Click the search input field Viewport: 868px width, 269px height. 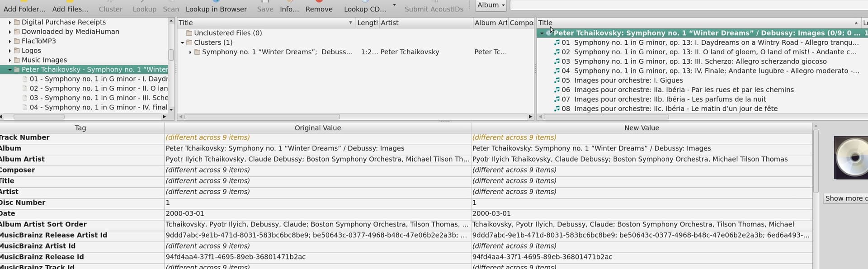687,5
